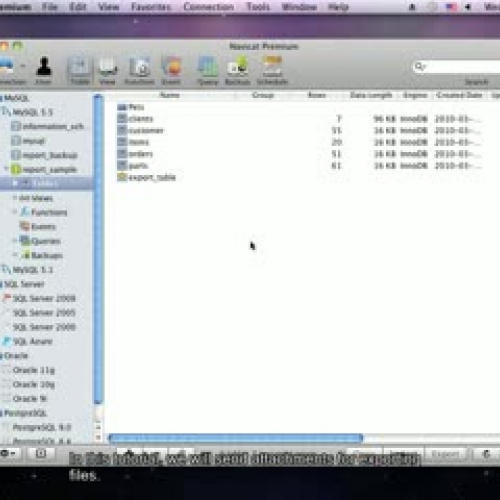This screenshot has height=500, width=500.
Task: Select the export_table icon
Action: point(122,177)
